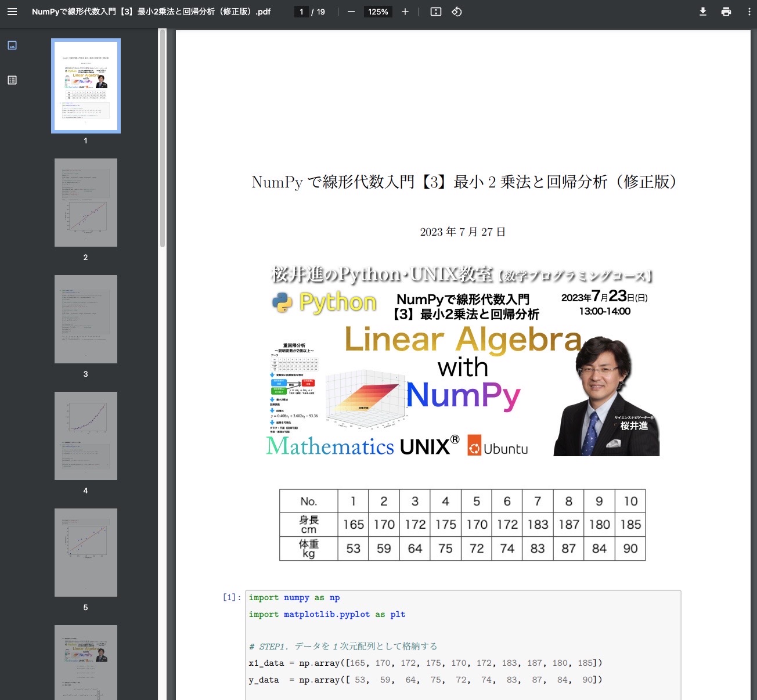Click the date '2023 年 7 月 27 日'

463,232
